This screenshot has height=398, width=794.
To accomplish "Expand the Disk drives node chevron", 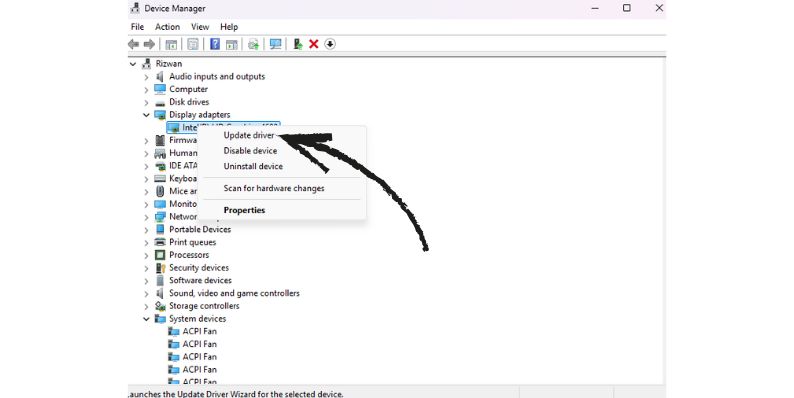I will (x=146, y=102).
